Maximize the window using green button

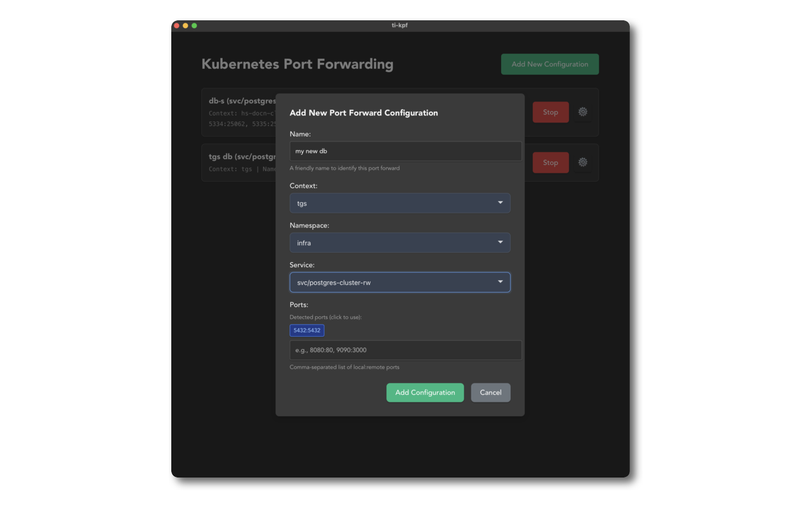click(194, 25)
